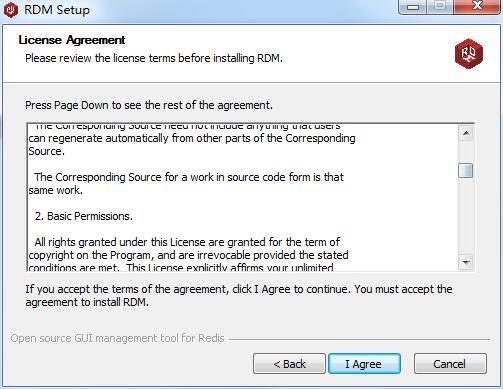Click inside the license agreement text box
Viewport: 503px width, 389px height.
click(243, 197)
